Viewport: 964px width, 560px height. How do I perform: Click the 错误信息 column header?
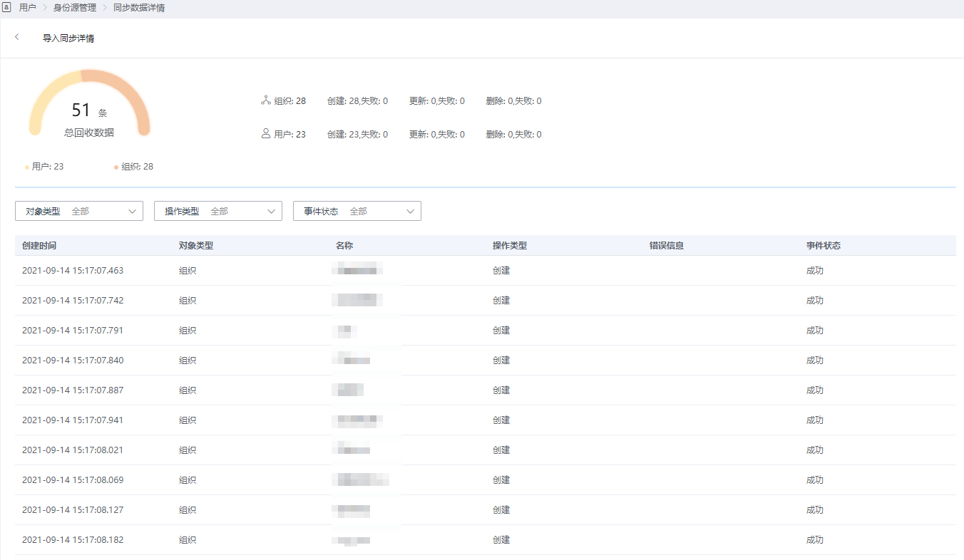tap(667, 246)
